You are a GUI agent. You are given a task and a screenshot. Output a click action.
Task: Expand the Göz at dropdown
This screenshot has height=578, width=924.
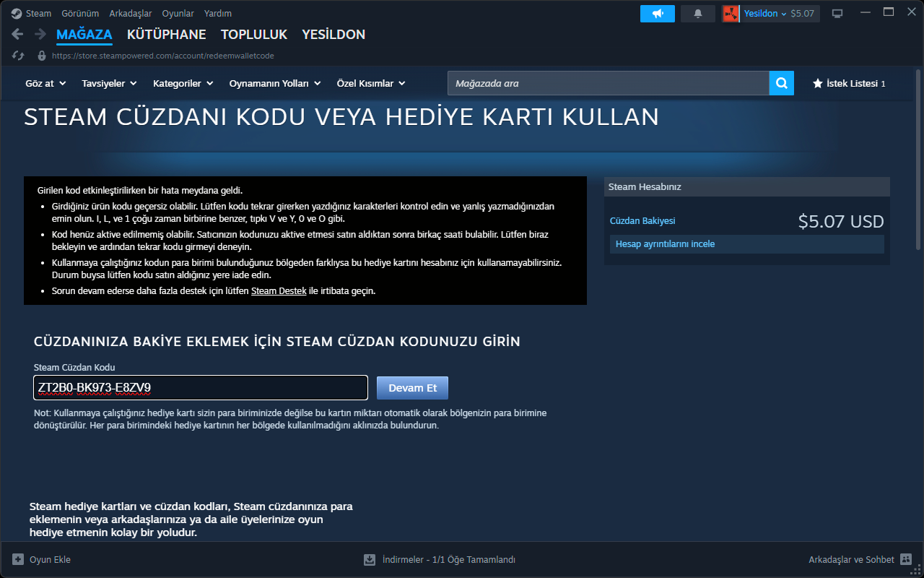click(x=45, y=84)
